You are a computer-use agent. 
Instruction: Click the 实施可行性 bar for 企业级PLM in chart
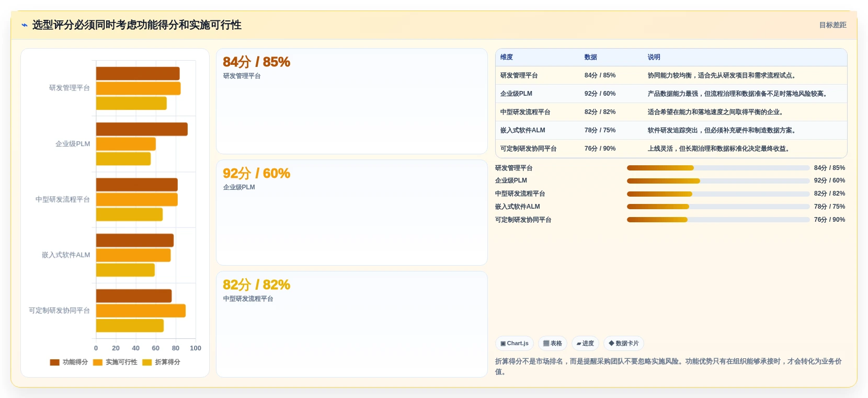point(126,144)
